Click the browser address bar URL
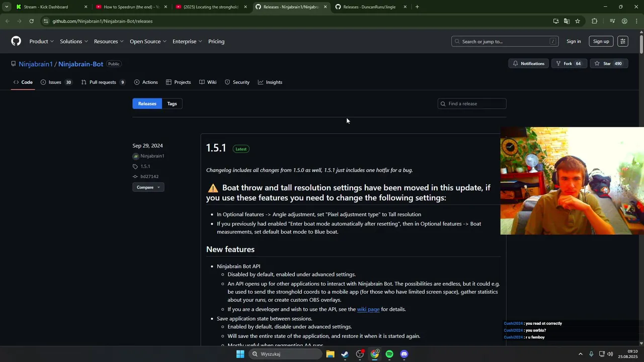Screen dimensions: 644x362 click(x=103, y=21)
